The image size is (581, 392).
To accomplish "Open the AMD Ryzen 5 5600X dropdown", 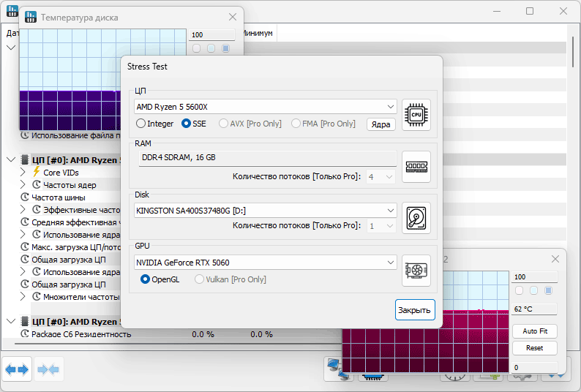I will tap(266, 107).
